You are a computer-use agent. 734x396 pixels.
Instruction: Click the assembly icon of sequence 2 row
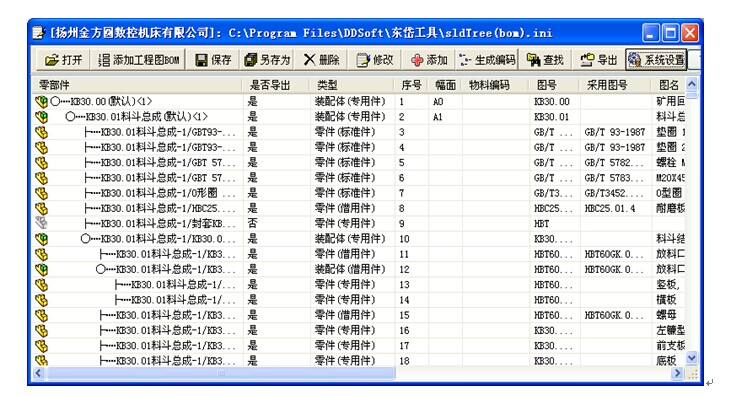click(41, 117)
